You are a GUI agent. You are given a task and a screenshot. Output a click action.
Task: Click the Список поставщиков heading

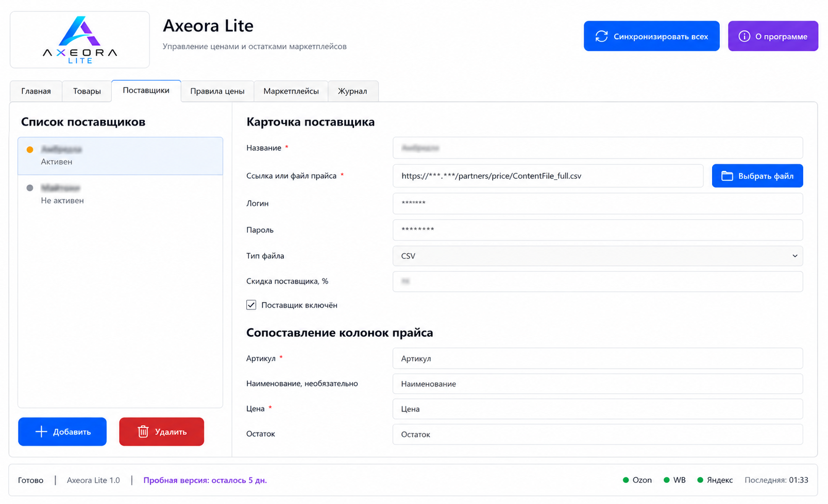point(83,122)
